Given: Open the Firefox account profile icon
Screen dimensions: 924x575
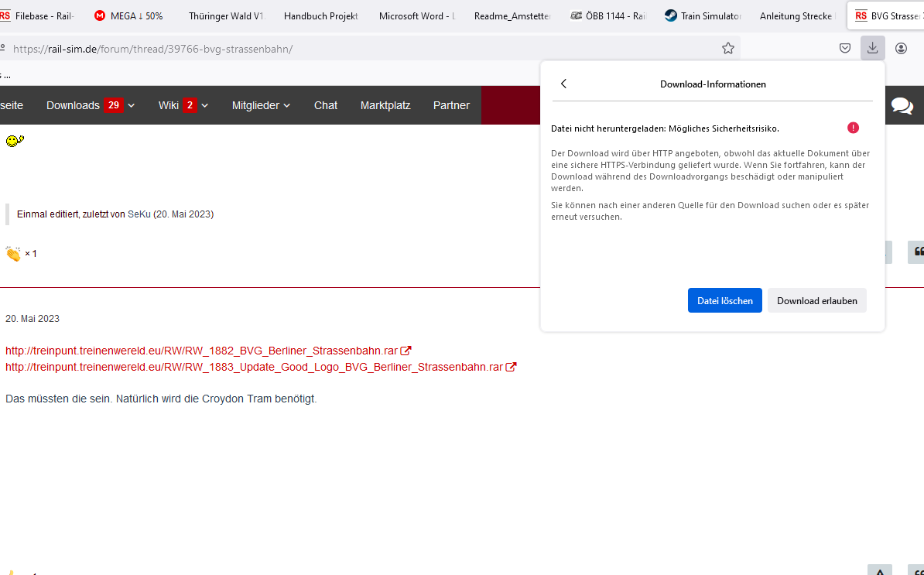Looking at the screenshot, I should pyautogui.click(x=901, y=49).
